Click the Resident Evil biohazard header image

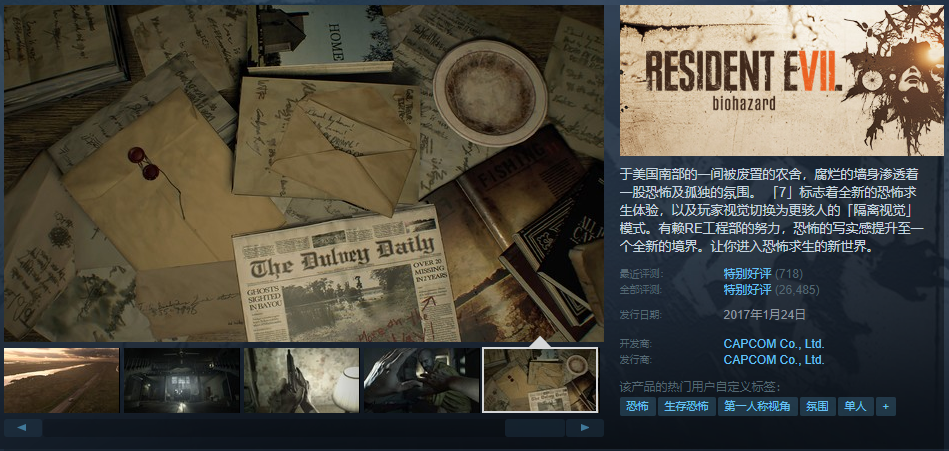click(781, 81)
